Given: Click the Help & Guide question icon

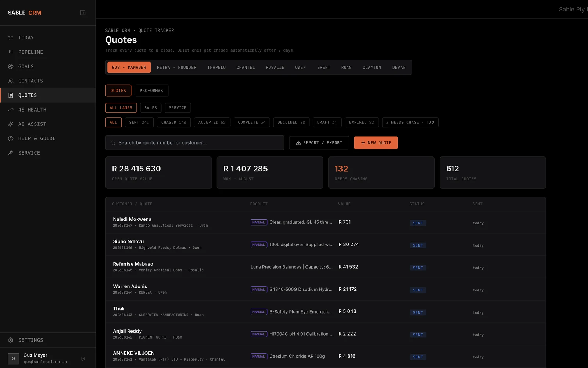Looking at the screenshot, I should pyautogui.click(x=11, y=138).
